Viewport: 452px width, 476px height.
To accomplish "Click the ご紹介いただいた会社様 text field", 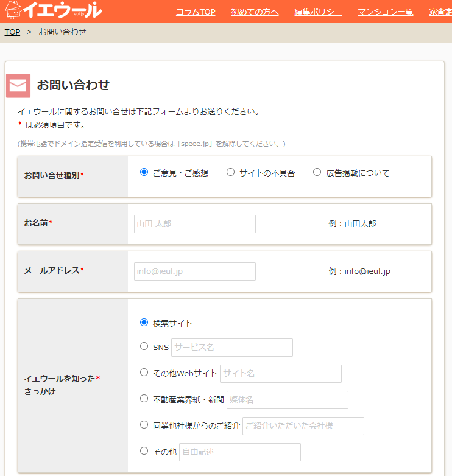I will point(303,426).
